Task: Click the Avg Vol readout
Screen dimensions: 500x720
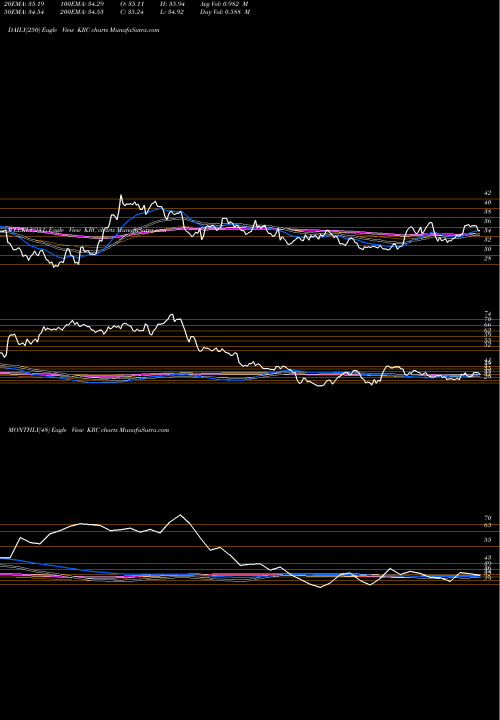Action: click(225, 3)
